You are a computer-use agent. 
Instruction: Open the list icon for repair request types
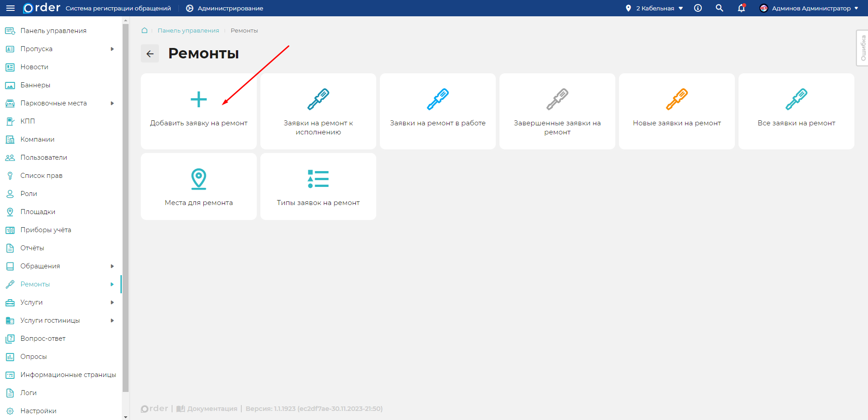(x=318, y=179)
